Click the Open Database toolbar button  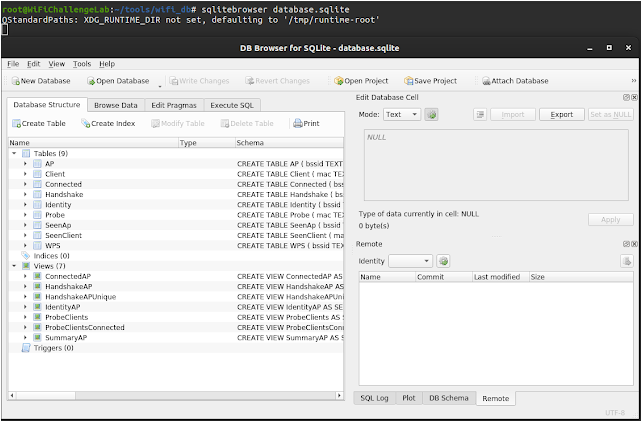tap(118, 81)
